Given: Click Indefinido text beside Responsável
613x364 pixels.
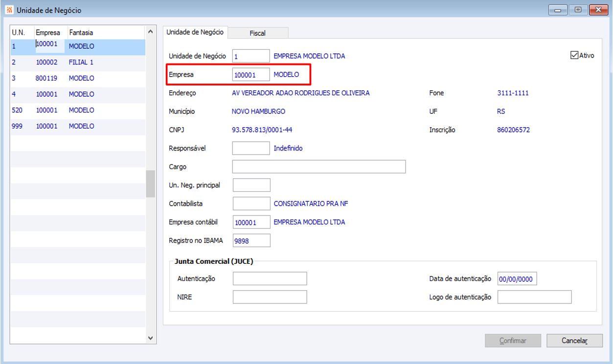Looking at the screenshot, I should (x=288, y=148).
